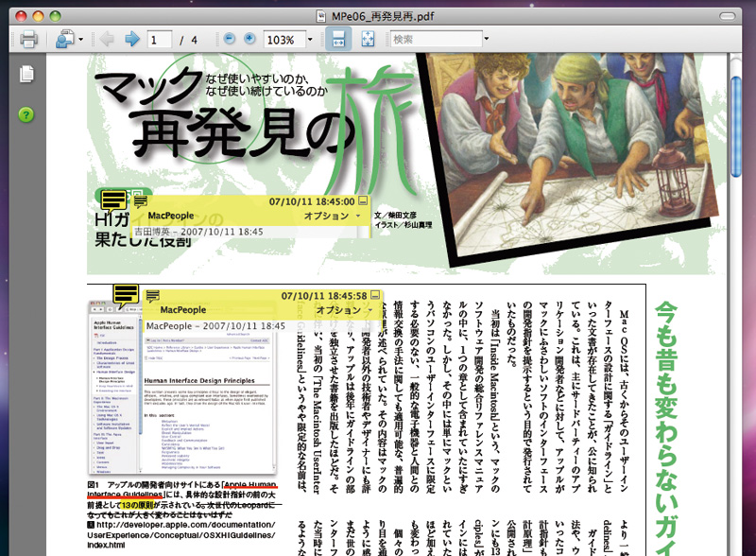Go to next page arrow
Viewport: 756px width, 556px height.
click(x=131, y=39)
